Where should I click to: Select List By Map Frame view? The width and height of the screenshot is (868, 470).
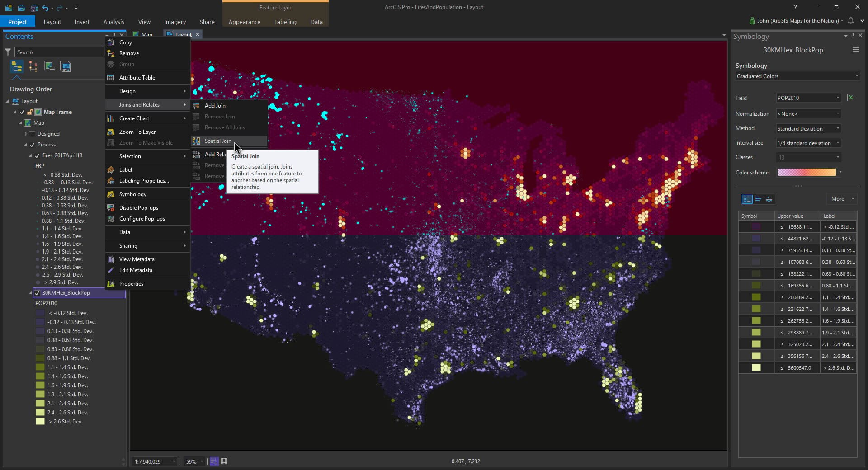[49, 67]
